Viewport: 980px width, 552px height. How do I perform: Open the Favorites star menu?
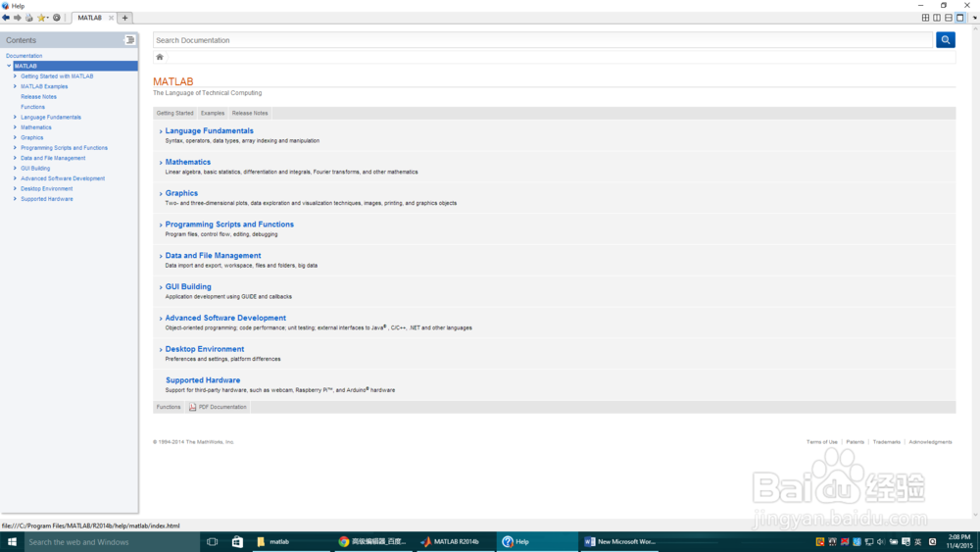tap(42, 18)
